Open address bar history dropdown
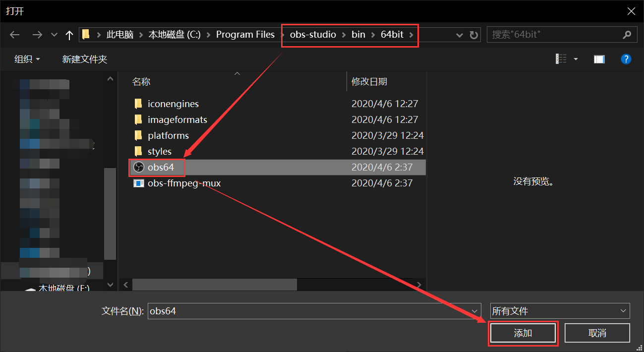Image resolution: width=644 pixels, height=352 pixels. (x=460, y=35)
